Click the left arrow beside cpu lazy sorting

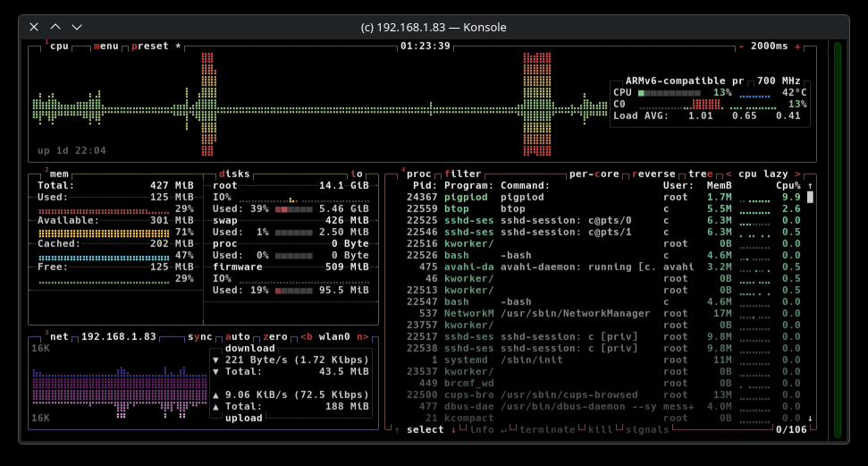tap(729, 174)
